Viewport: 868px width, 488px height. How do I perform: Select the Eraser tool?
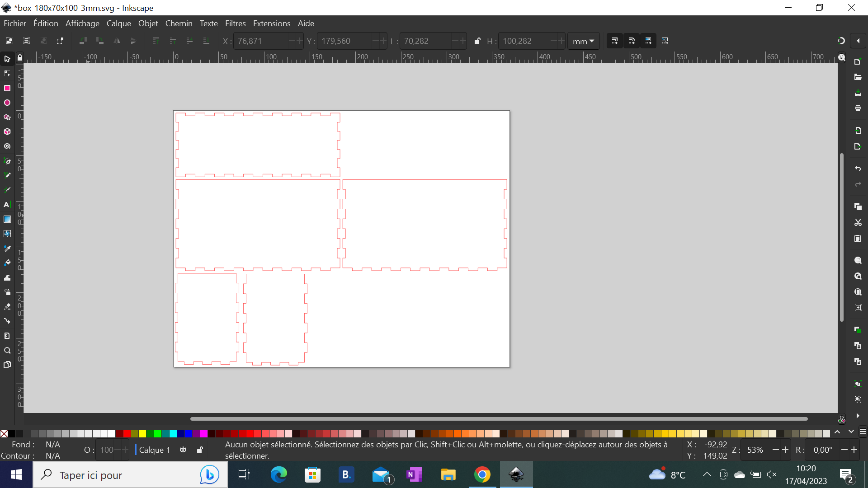click(7, 306)
